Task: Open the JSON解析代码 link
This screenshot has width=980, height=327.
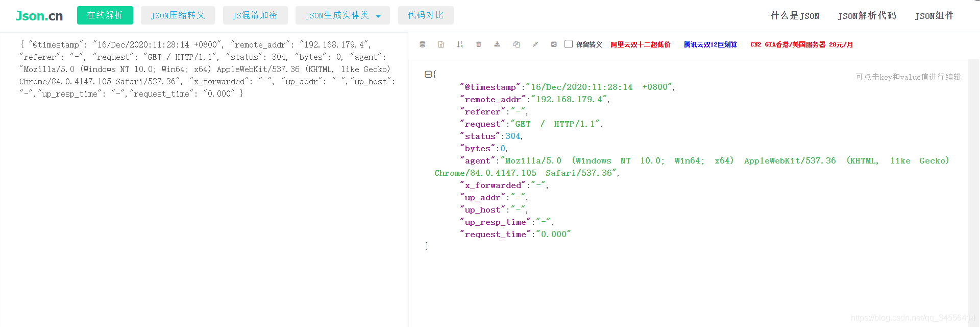Action: click(867, 16)
